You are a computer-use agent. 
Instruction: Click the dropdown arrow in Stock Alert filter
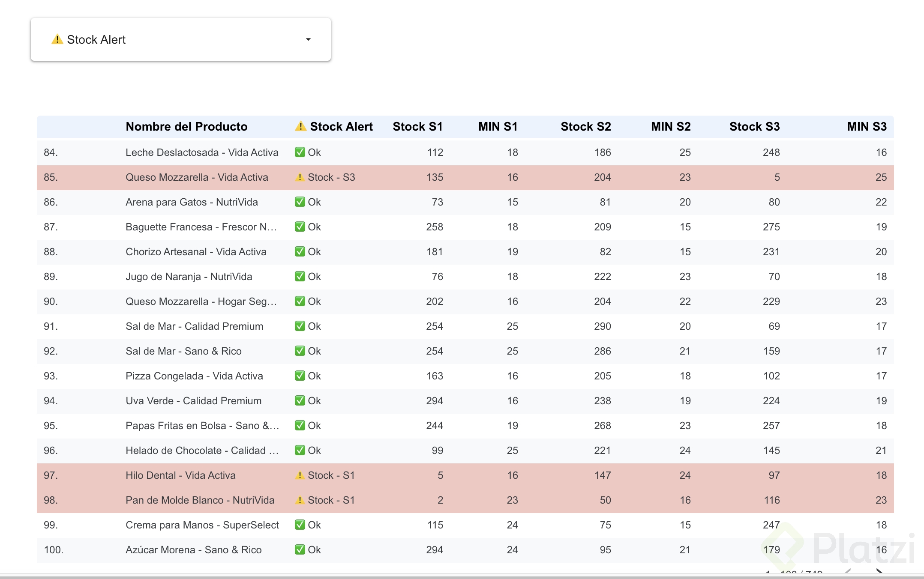pos(308,39)
